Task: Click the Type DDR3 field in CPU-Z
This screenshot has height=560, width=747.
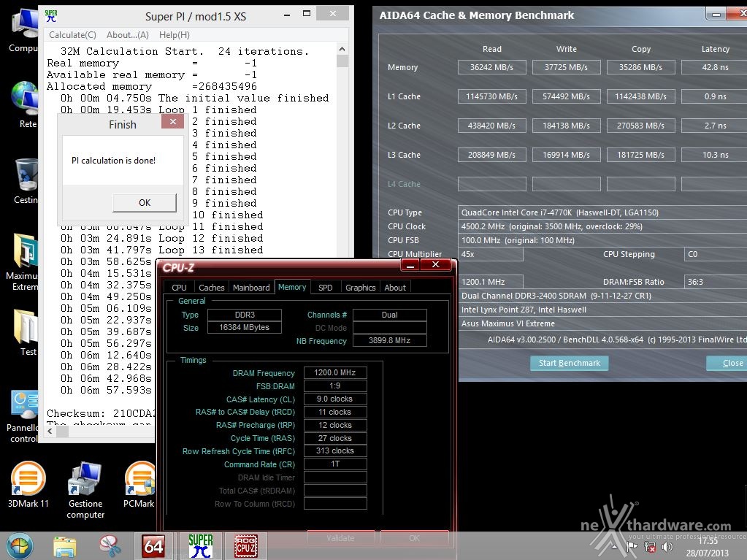Action: [245, 315]
